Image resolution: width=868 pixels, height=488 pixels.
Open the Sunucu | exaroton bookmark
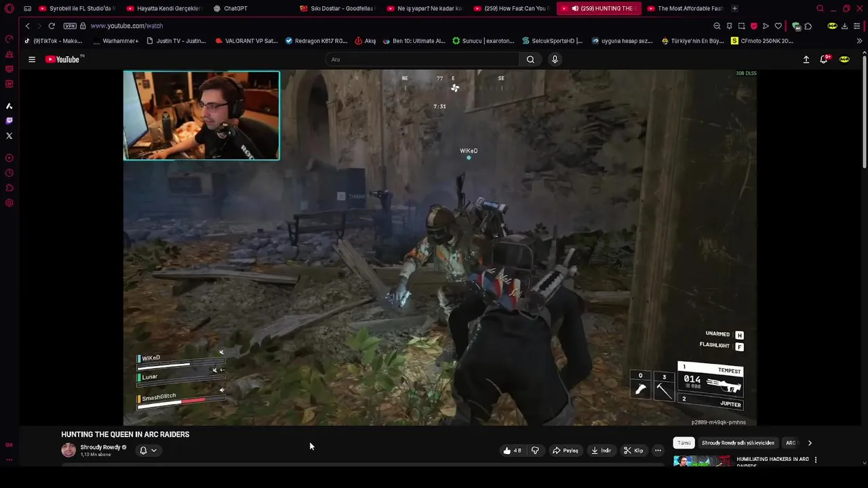click(x=484, y=41)
